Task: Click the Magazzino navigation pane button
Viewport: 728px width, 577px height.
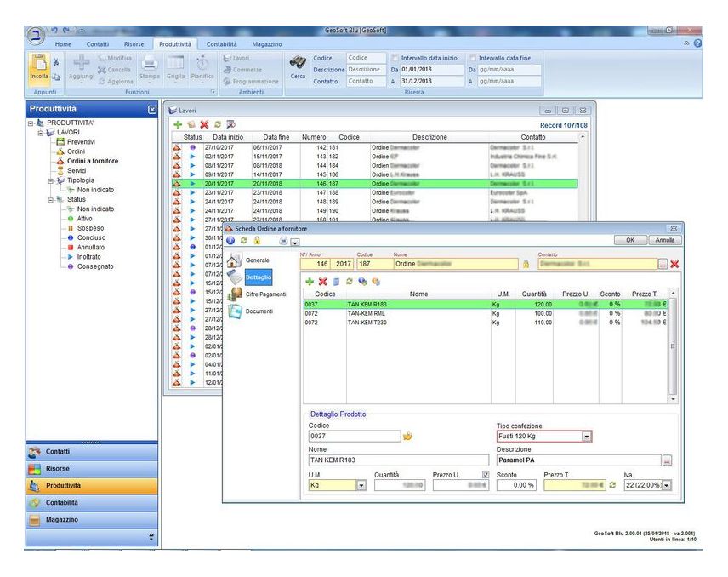Action: 92,520
